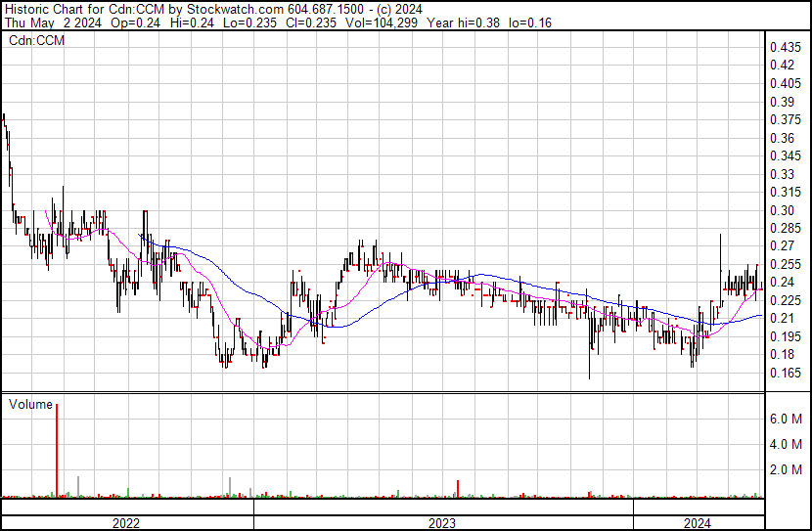This screenshot has width=812, height=531.
Task: Select the 0.24 price axis label
Action: coord(782,282)
